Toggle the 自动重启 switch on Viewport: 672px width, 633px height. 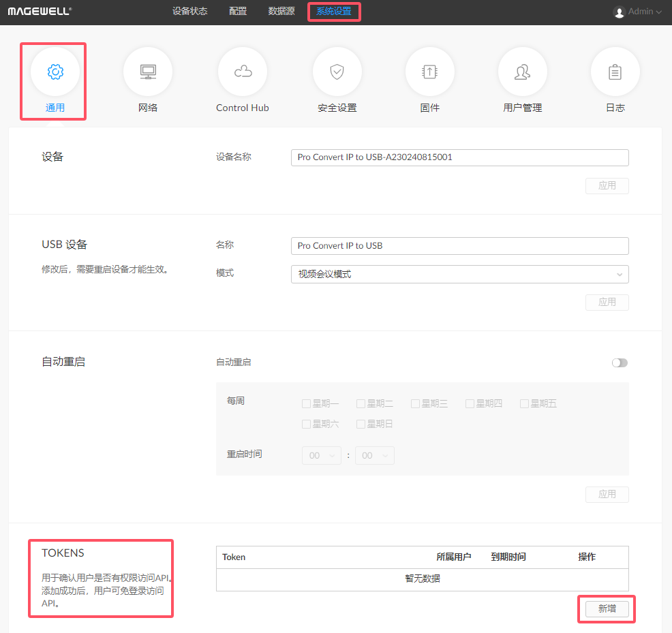tap(620, 363)
